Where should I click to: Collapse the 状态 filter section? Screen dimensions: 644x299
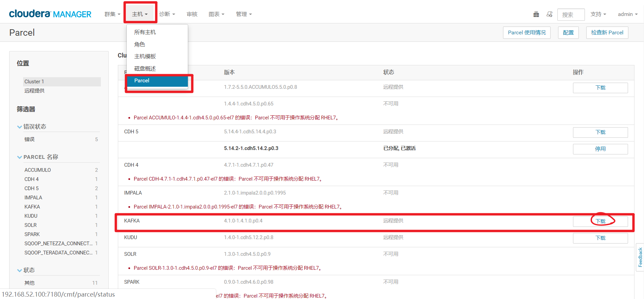click(19, 270)
